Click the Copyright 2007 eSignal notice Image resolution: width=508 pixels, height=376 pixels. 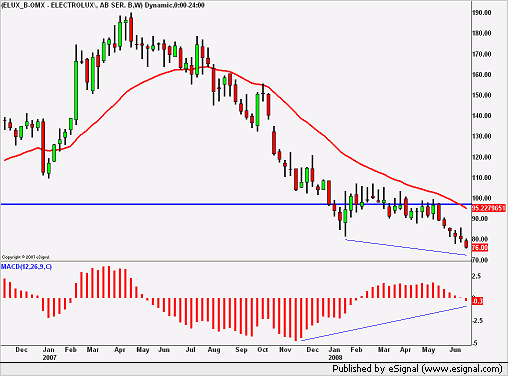click(26, 257)
